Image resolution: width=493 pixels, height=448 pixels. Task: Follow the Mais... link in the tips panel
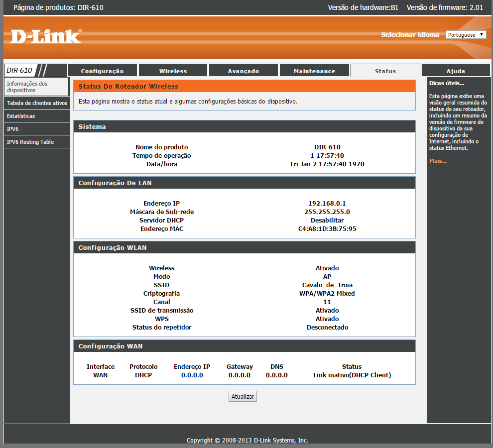click(438, 161)
